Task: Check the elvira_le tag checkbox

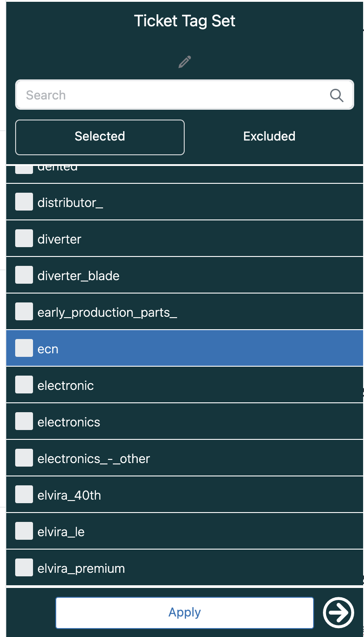Action: pyautogui.click(x=24, y=531)
